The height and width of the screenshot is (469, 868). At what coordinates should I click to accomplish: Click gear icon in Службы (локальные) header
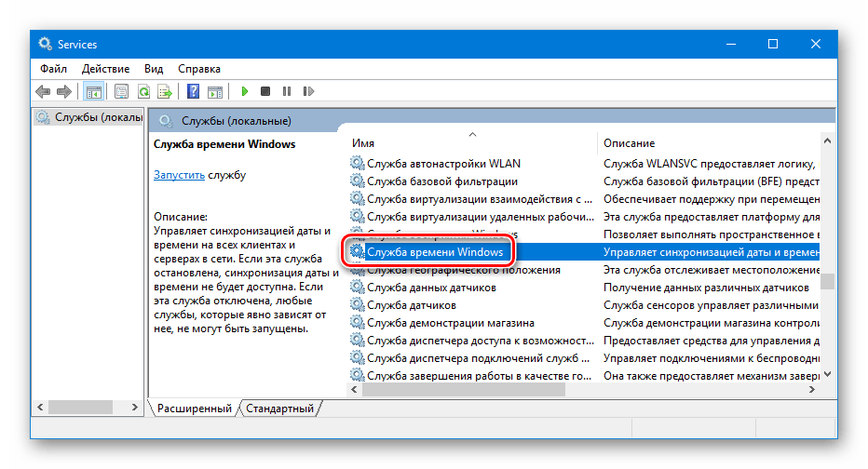coord(166,121)
